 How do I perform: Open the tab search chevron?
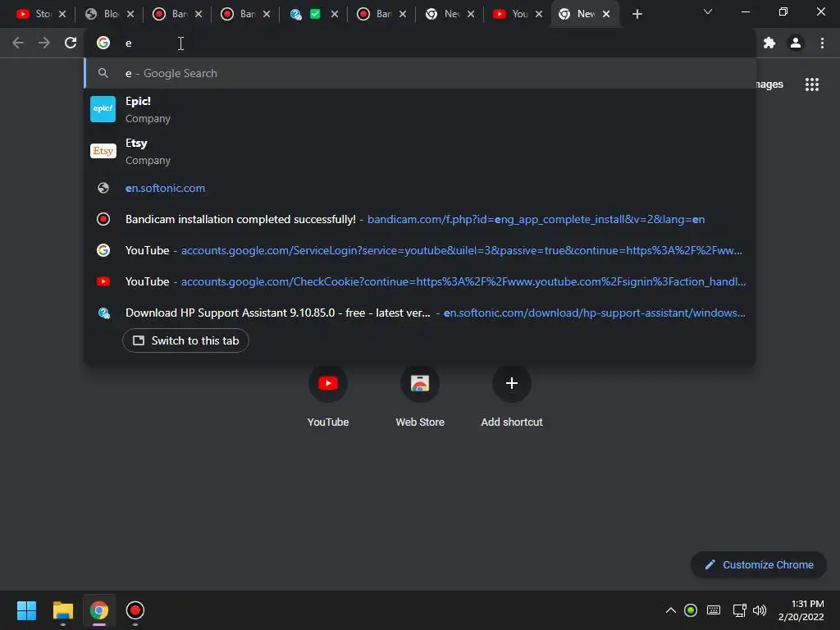(708, 11)
